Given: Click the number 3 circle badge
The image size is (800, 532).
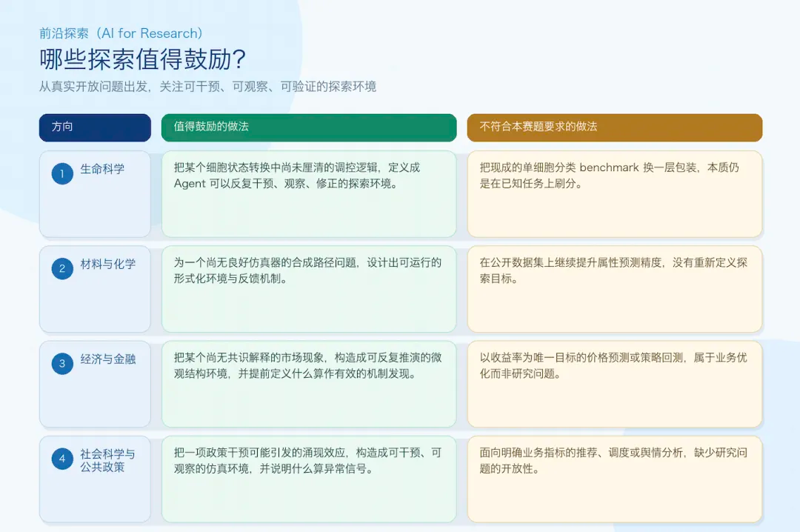Looking at the screenshot, I should click(62, 364).
